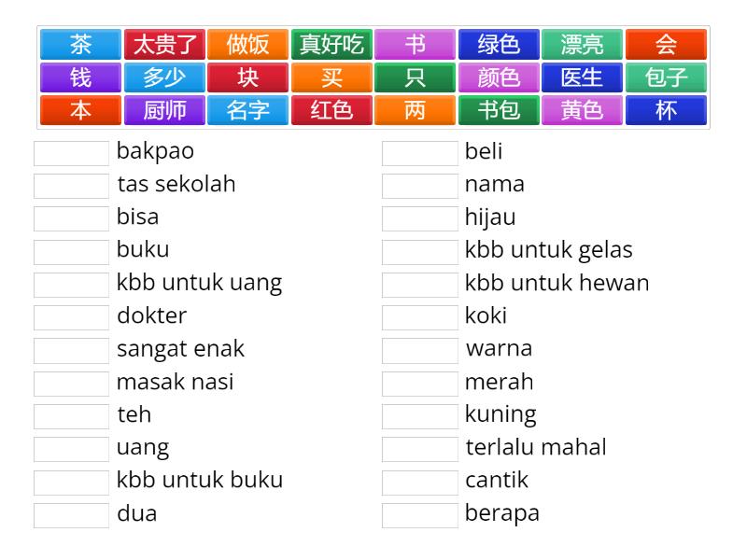
Task: Pick the 厨师 word tile
Action: pos(164,110)
